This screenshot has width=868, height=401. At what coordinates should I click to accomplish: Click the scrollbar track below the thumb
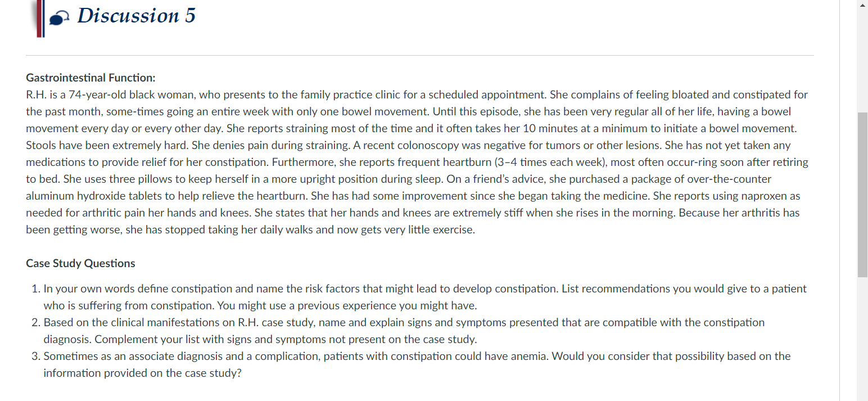coord(862,339)
